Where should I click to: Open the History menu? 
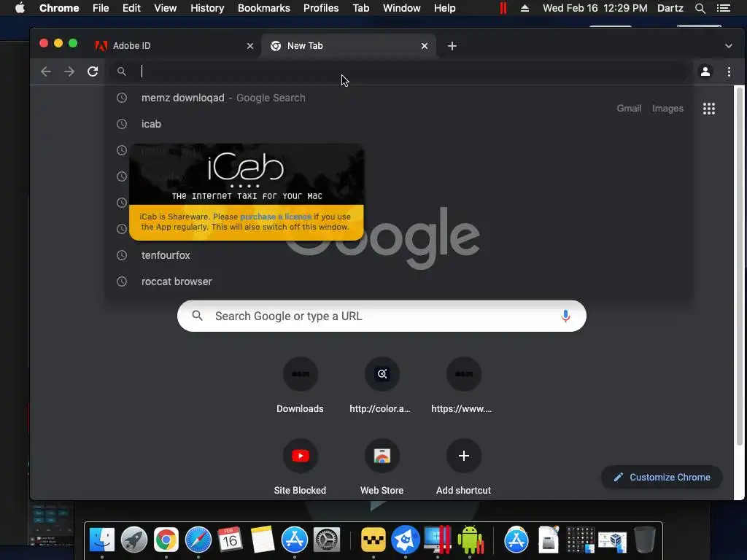click(207, 8)
